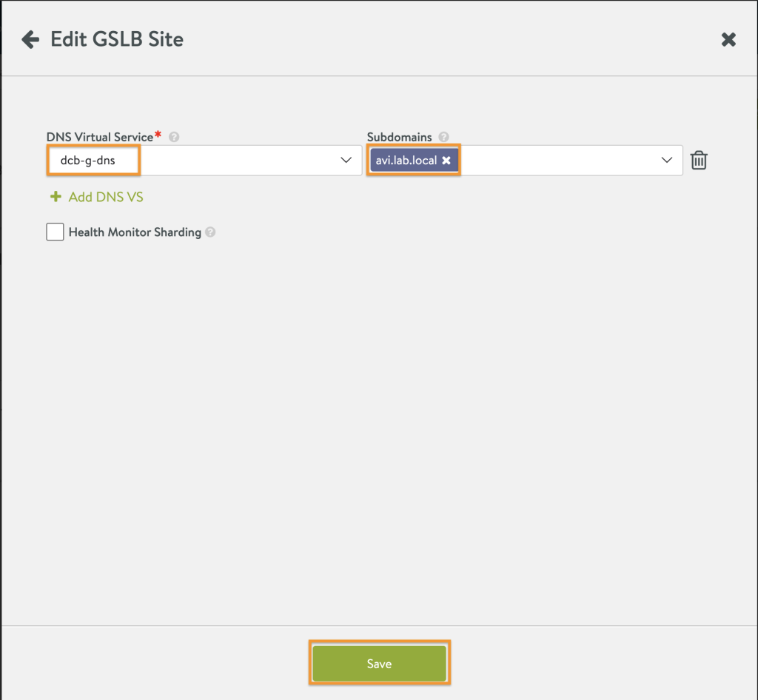This screenshot has width=758, height=700.
Task: Click the avi.lab.local subdomain tag text
Action: click(406, 161)
